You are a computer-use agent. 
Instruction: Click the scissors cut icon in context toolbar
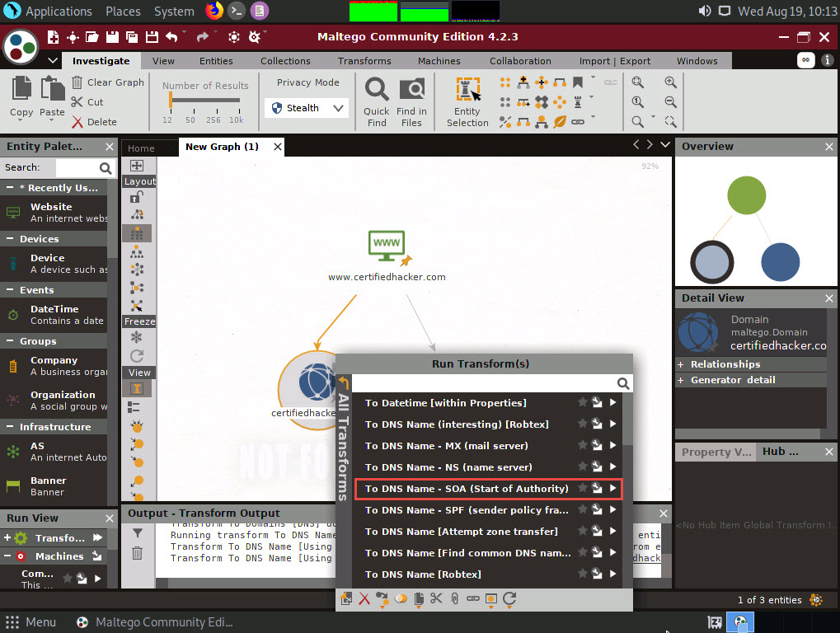tap(436, 598)
